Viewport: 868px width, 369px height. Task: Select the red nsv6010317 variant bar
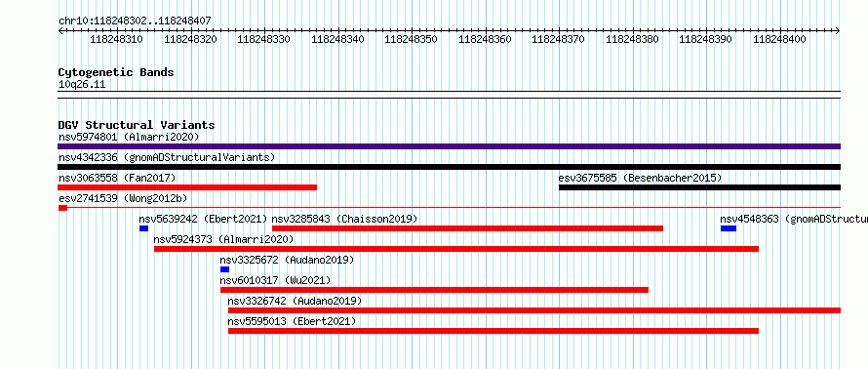point(435,290)
